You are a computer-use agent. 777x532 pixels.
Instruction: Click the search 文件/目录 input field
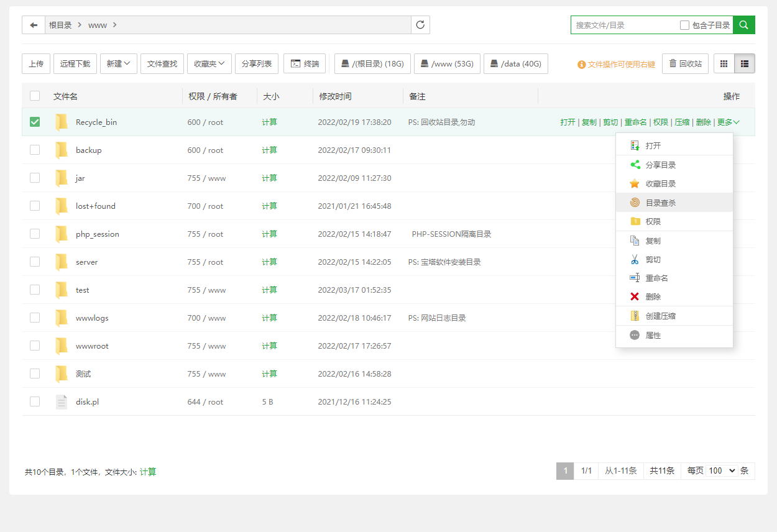pyautogui.click(x=625, y=25)
